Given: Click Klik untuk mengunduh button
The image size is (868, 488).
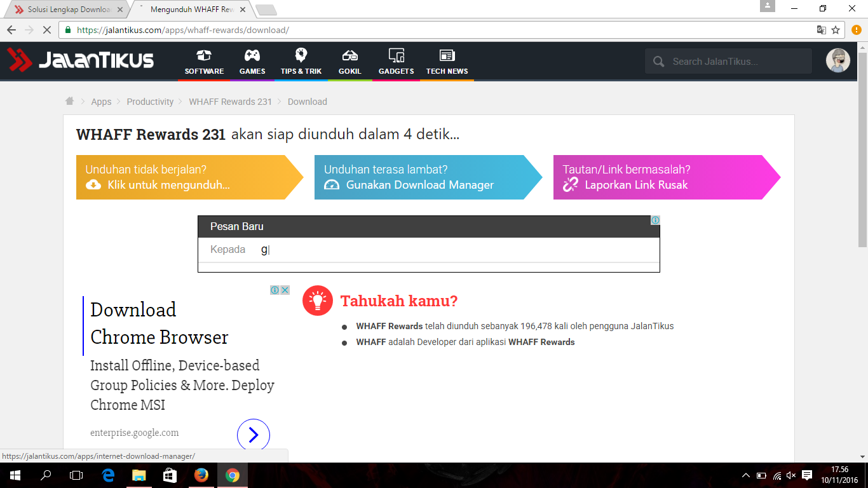Looking at the screenshot, I should (190, 177).
